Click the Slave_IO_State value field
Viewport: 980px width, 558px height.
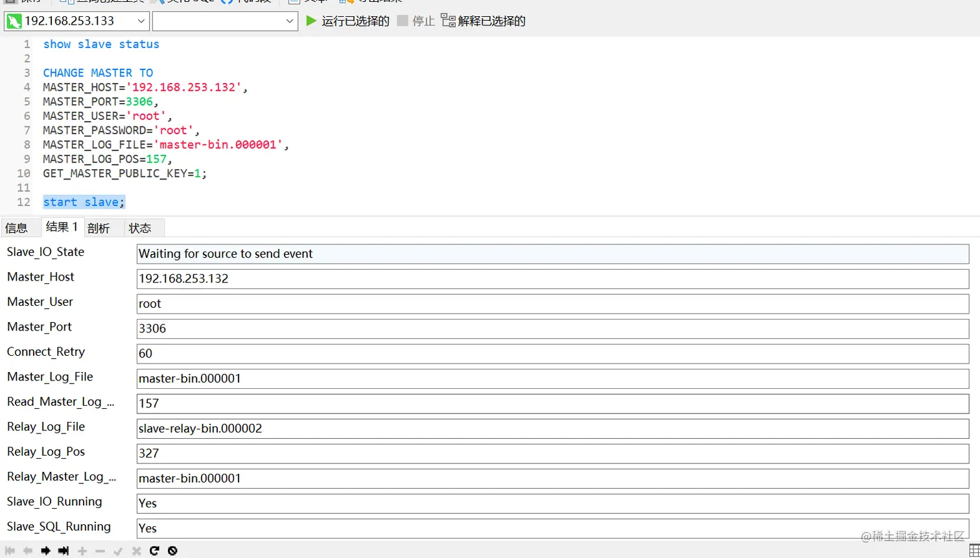553,254
